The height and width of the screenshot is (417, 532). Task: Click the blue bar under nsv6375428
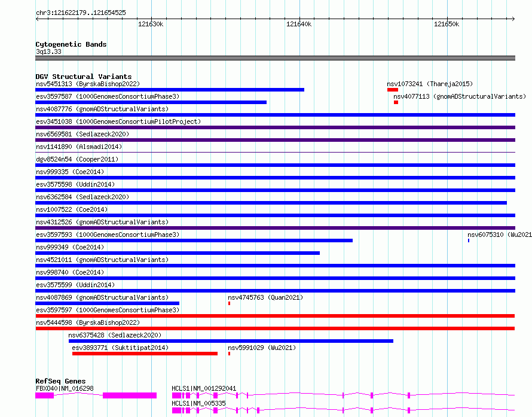pyautogui.click(x=231, y=341)
